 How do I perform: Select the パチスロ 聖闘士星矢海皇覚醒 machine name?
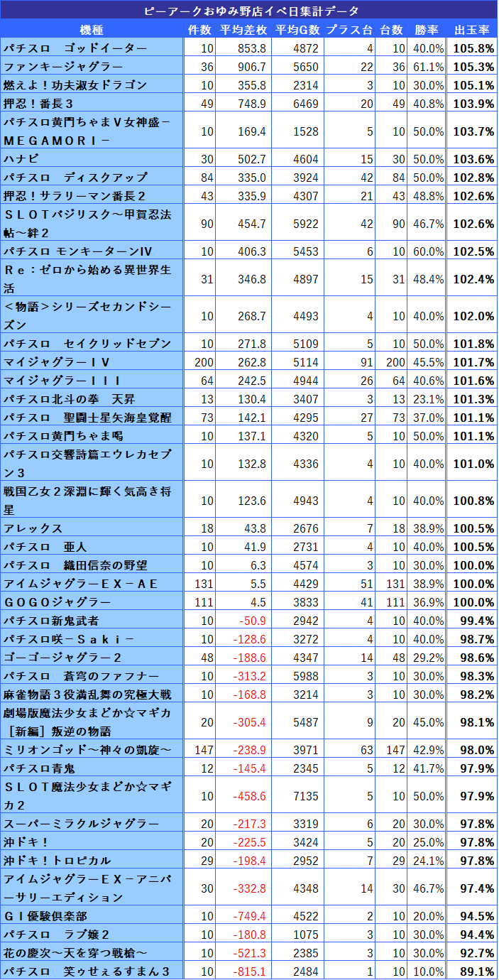point(87,418)
